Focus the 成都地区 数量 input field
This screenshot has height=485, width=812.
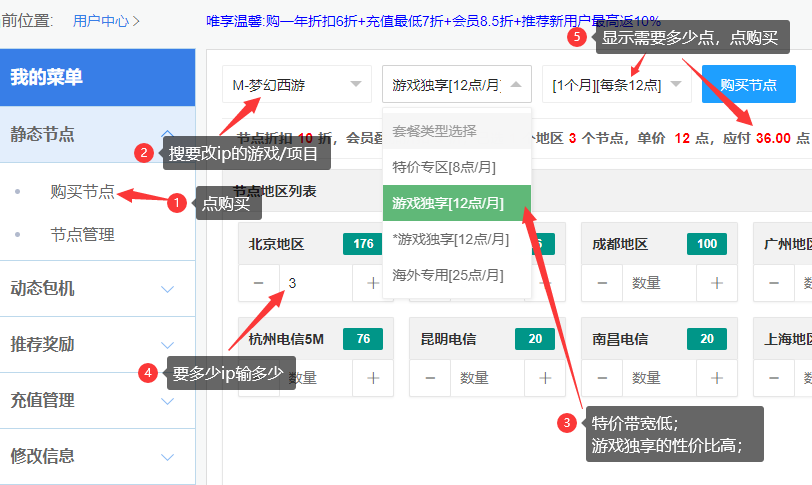[659, 283]
